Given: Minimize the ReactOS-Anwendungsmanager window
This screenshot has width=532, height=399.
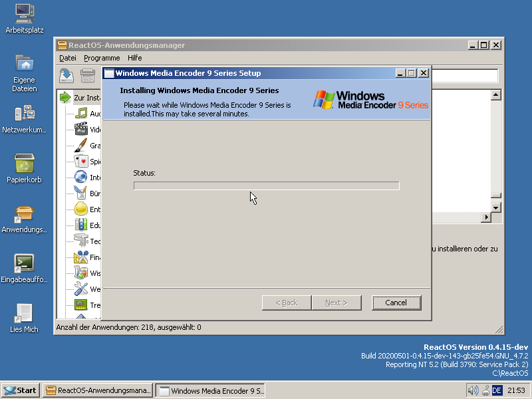Looking at the screenshot, I should pos(473,45).
